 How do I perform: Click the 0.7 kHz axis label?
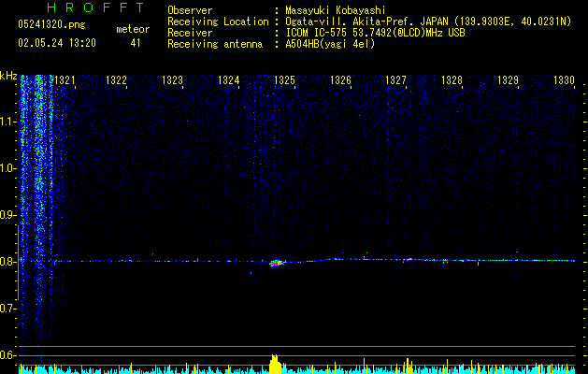7,309
